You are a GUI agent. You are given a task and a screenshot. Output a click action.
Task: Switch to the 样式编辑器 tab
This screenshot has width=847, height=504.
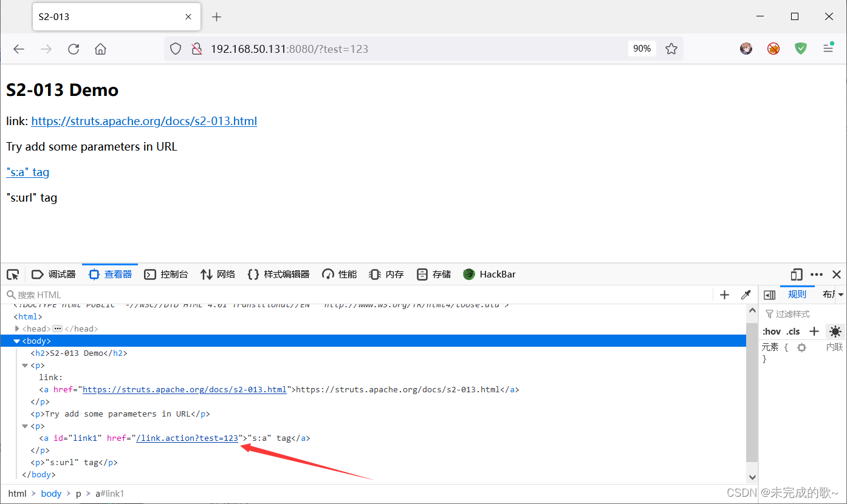point(279,274)
